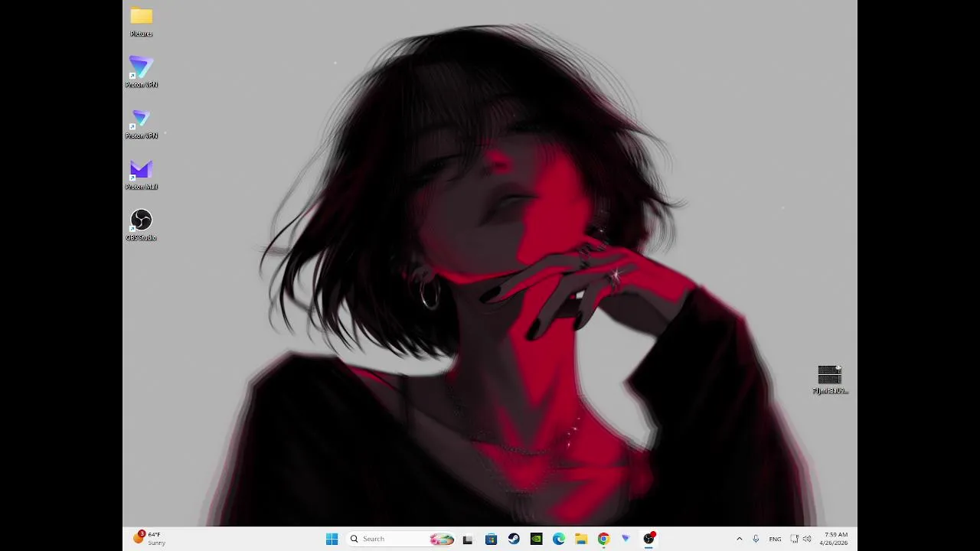Open network settings from the system tray
Viewport: 980px width, 551px height.
click(795, 539)
